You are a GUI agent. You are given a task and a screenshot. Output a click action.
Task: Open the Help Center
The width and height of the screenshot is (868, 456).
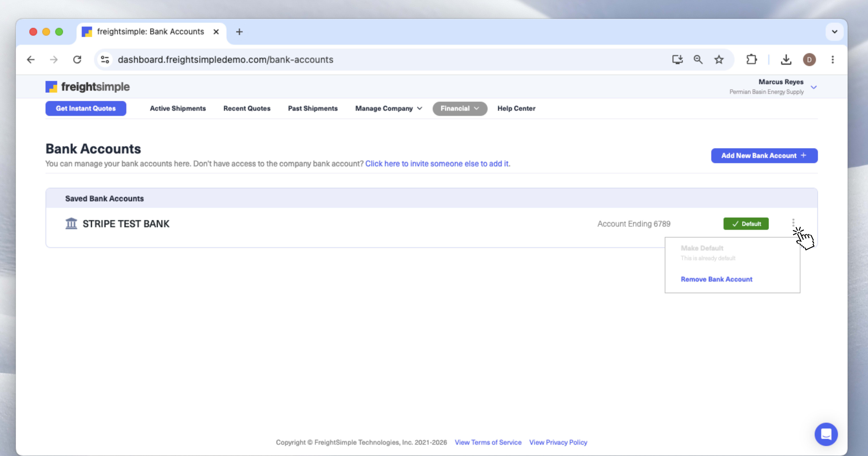click(516, 108)
